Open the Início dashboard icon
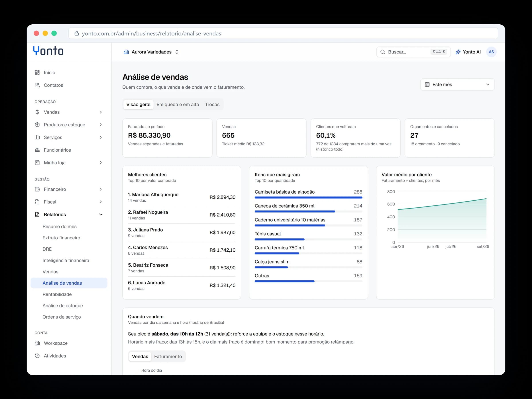This screenshot has width=532, height=399. 37,72
